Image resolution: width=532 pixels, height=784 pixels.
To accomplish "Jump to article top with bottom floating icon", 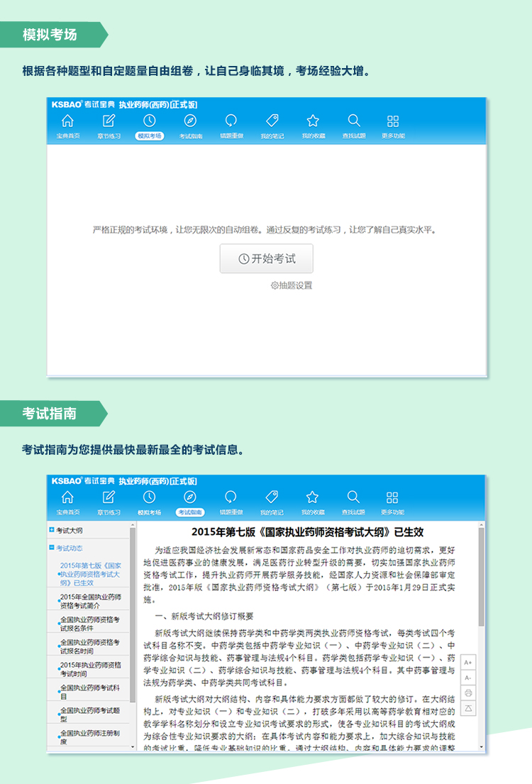I will point(468,708).
